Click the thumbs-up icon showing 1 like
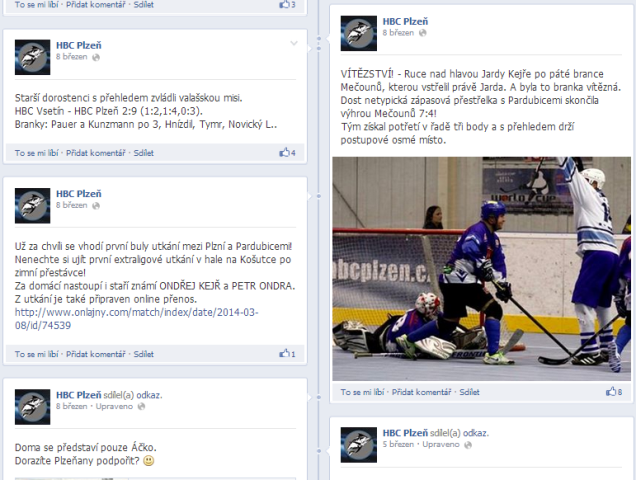The image size is (636, 480). [x=287, y=353]
